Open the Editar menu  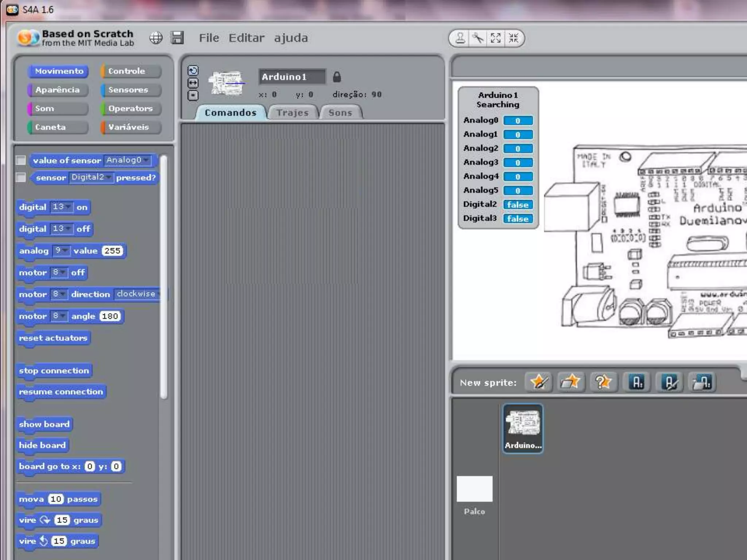coord(246,38)
